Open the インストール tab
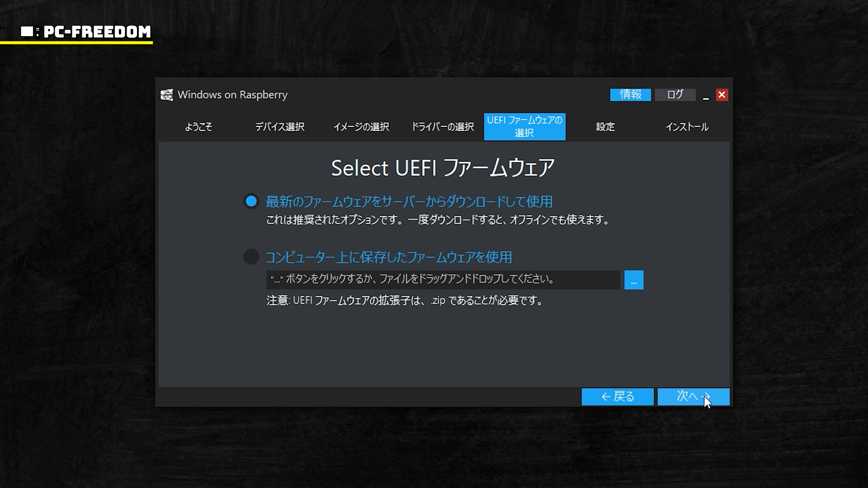The width and height of the screenshot is (868, 488). [x=687, y=127]
